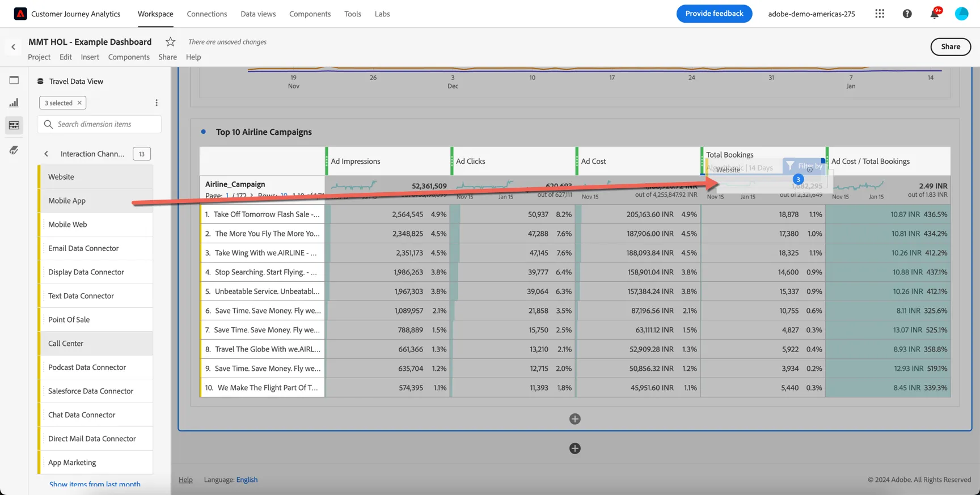Image resolution: width=980 pixels, height=495 pixels.
Task: Switch to the Workspace tab
Action: coord(155,14)
